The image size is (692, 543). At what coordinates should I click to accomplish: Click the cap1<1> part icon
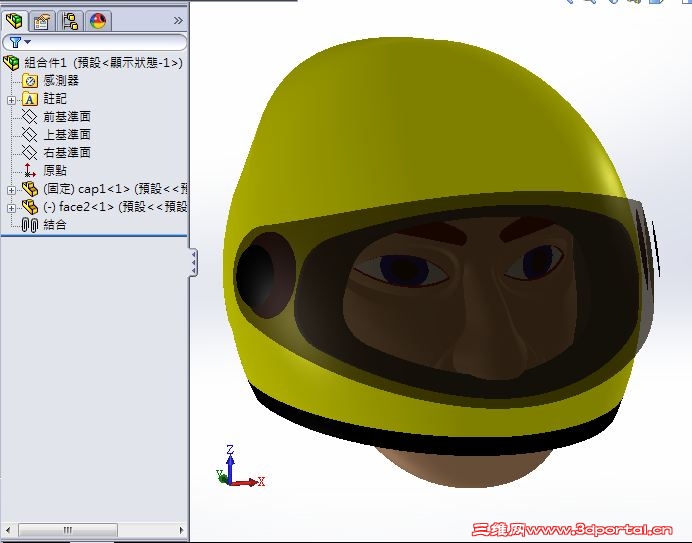[30, 189]
